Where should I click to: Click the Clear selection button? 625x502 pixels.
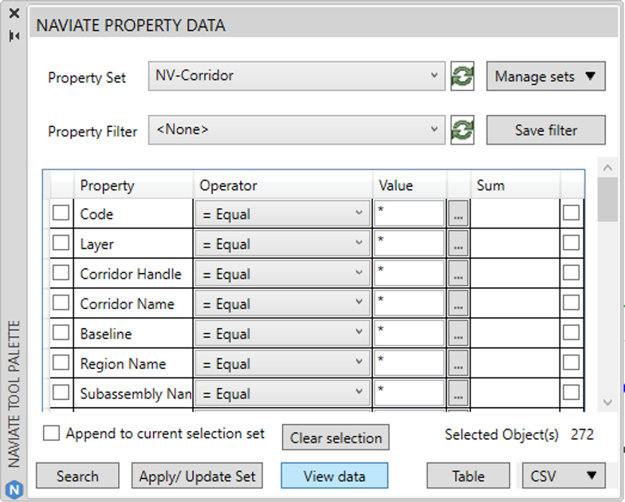[x=336, y=437]
